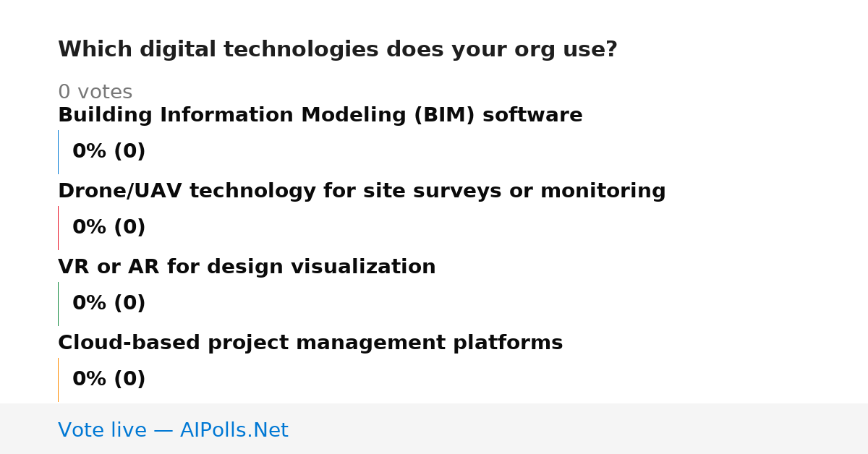Image resolution: width=868 pixels, height=454 pixels.
Task: Click the 0% (0) under Drone/UAV technology
Action: (x=109, y=228)
